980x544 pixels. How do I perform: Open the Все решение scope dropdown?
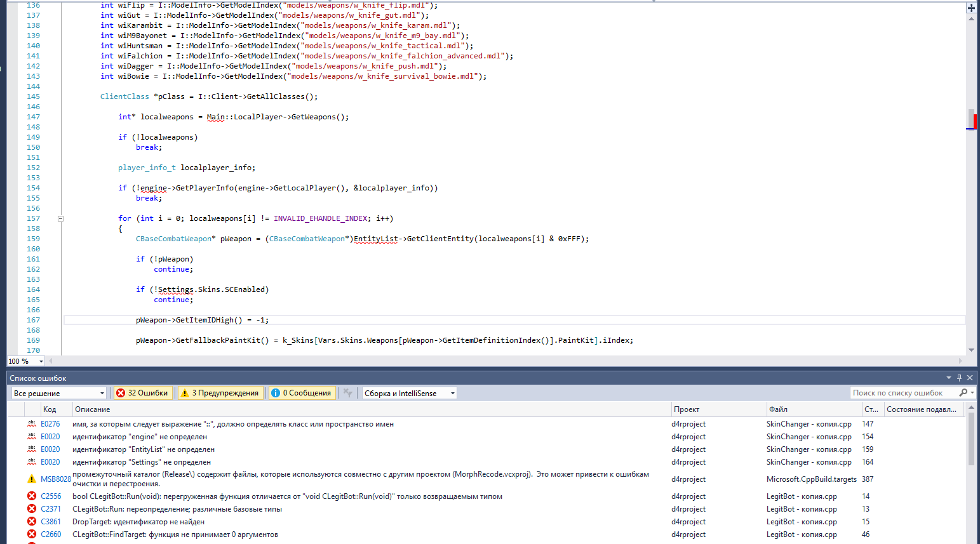coord(58,393)
